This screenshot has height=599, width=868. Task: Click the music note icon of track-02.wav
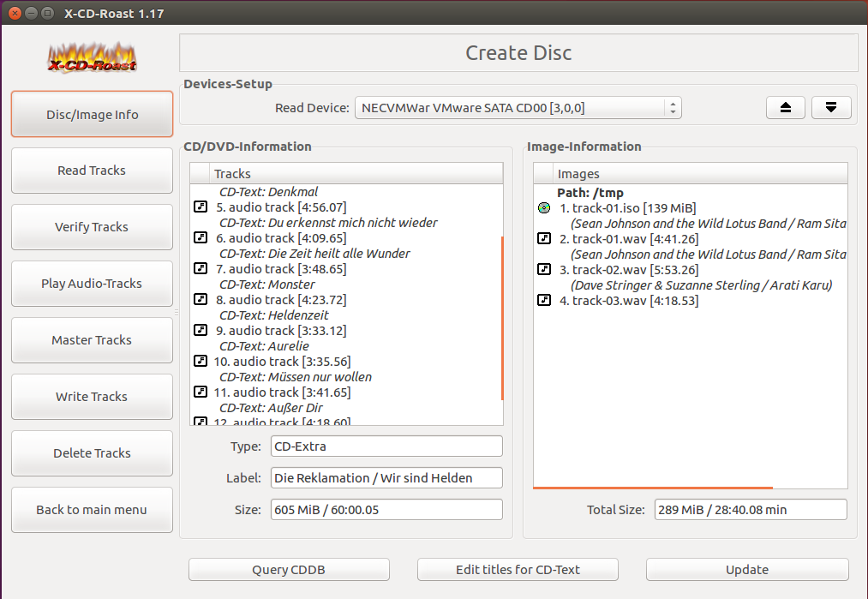click(x=544, y=270)
